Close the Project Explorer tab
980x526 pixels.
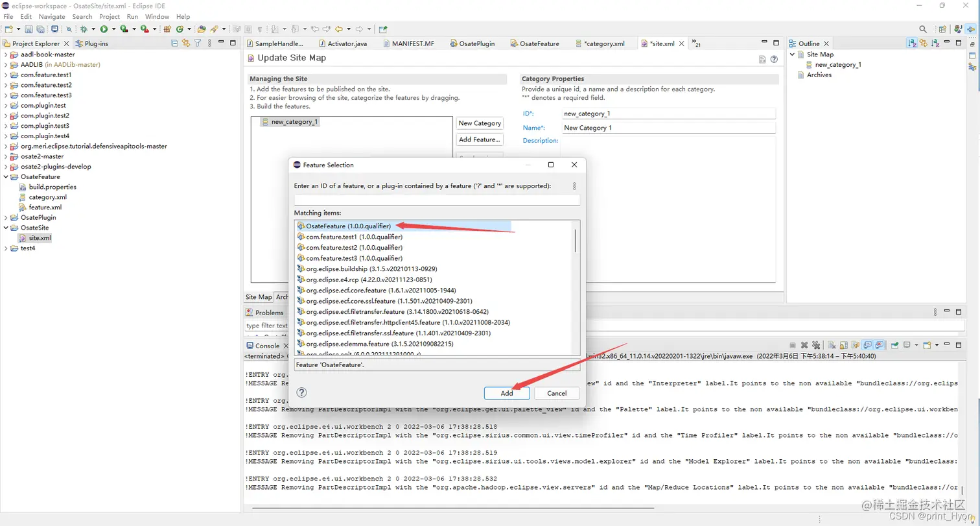click(x=65, y=43)
